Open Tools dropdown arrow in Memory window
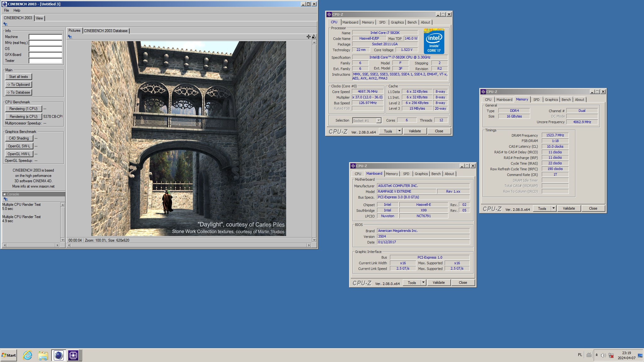 click(553, 208)
